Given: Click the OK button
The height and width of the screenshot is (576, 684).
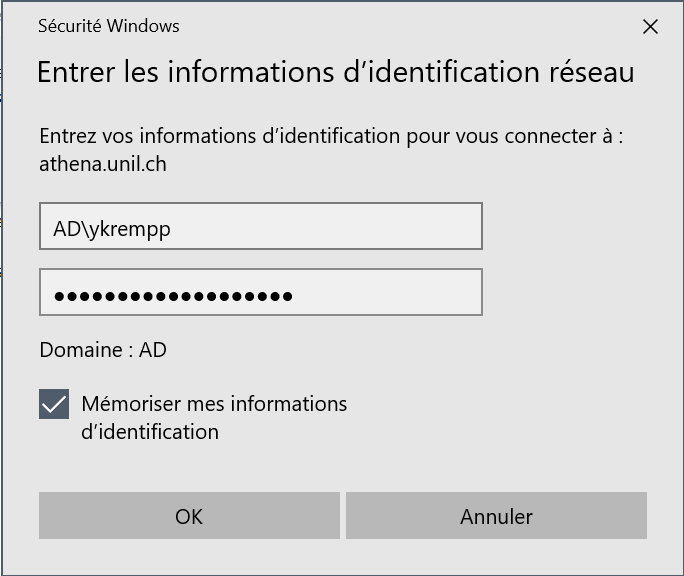Looking at the screenshot, I should tap(189, 516).
